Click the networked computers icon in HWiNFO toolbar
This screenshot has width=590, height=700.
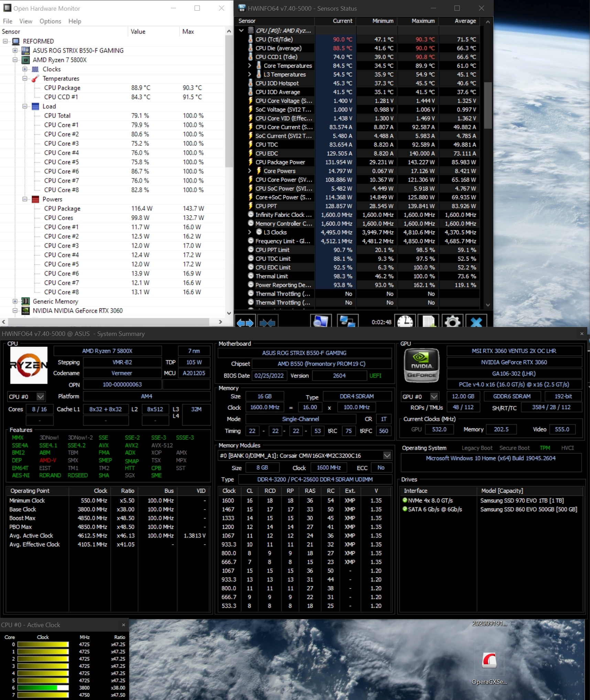347,321
